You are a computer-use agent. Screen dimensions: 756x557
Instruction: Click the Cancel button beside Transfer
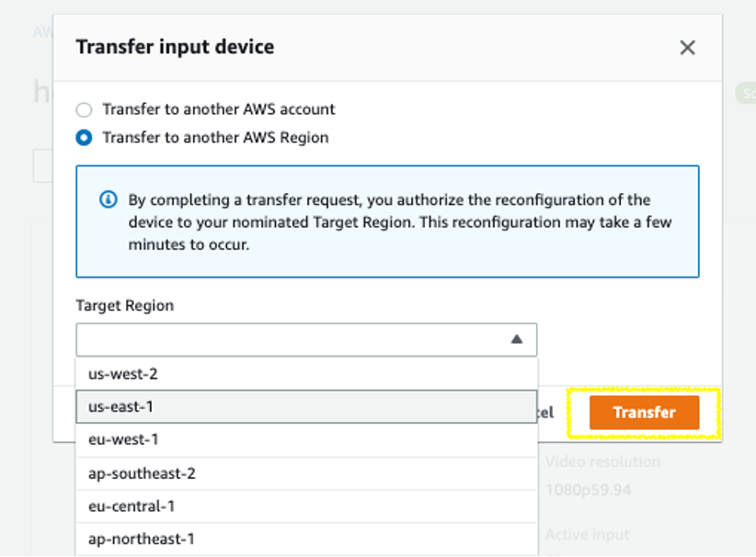click(x=548, y=413)
